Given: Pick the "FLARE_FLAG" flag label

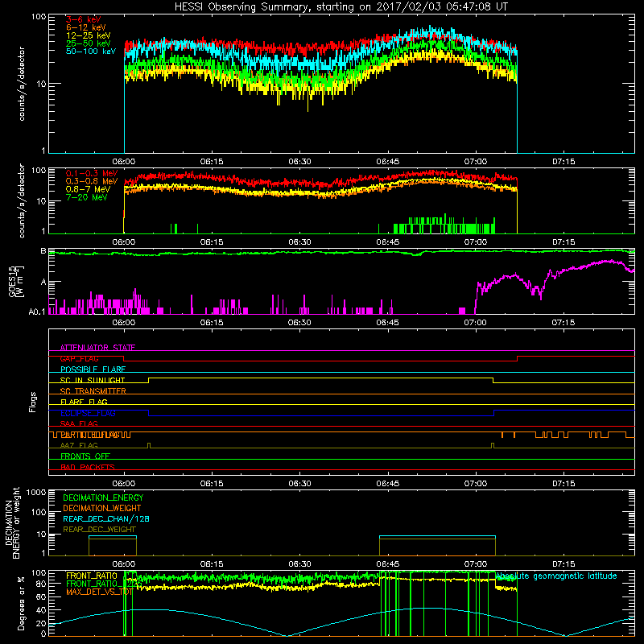Looking at the screenshot, I should coord(84,402).
